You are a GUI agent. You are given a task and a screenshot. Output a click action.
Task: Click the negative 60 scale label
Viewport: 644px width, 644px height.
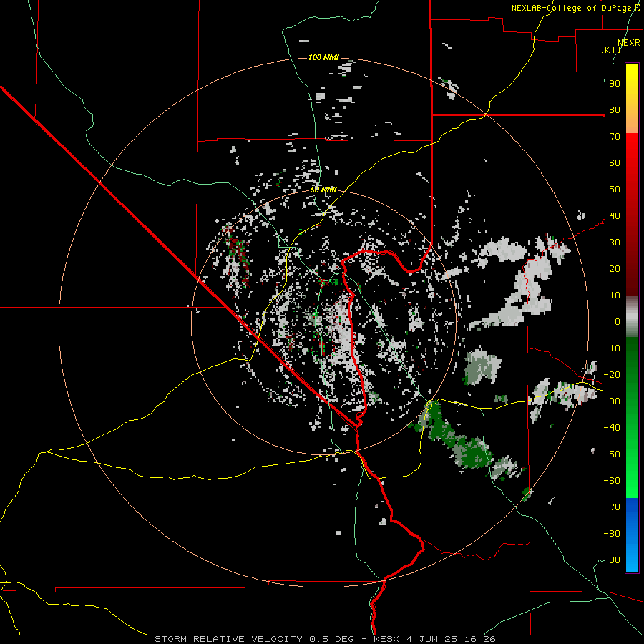pos(612,481)
